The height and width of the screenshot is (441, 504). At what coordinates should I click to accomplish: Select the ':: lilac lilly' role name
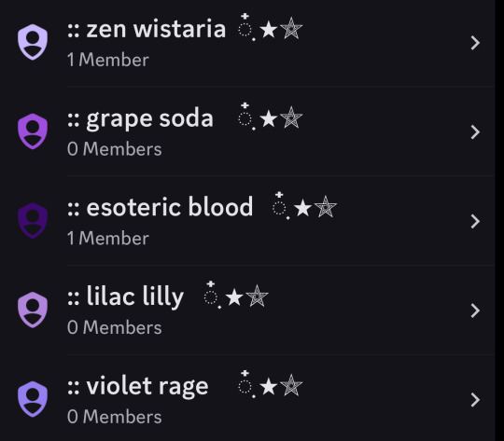point(126,297)
